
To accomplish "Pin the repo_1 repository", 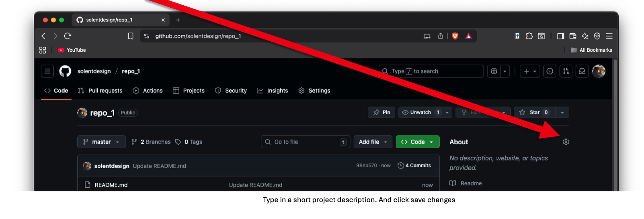I will (x=381, y=112).
